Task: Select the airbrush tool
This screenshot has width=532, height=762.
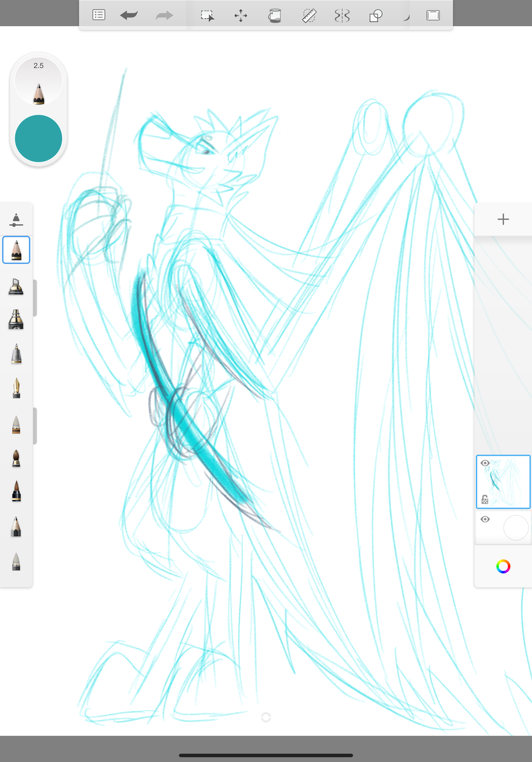Action: pos(16,320)
